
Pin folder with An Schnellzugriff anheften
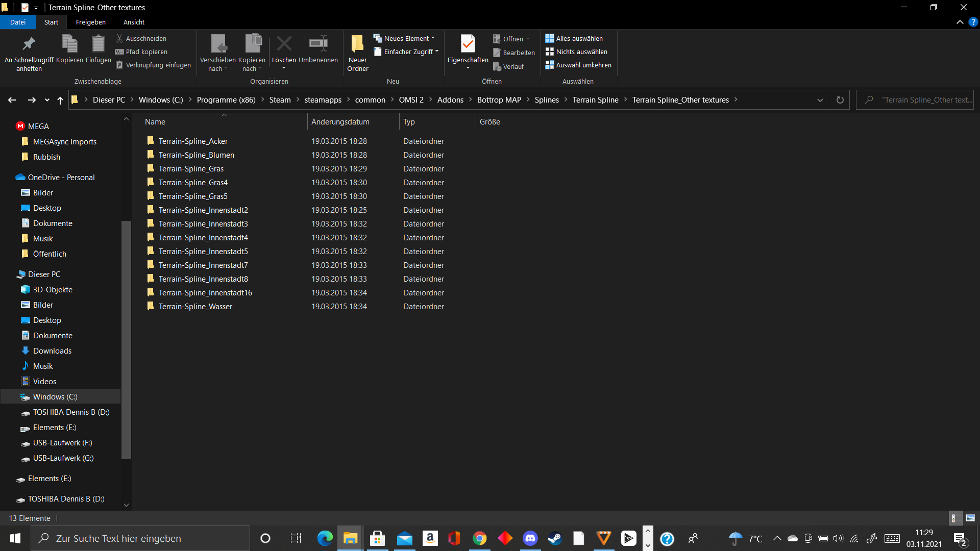tap(29, 44)
